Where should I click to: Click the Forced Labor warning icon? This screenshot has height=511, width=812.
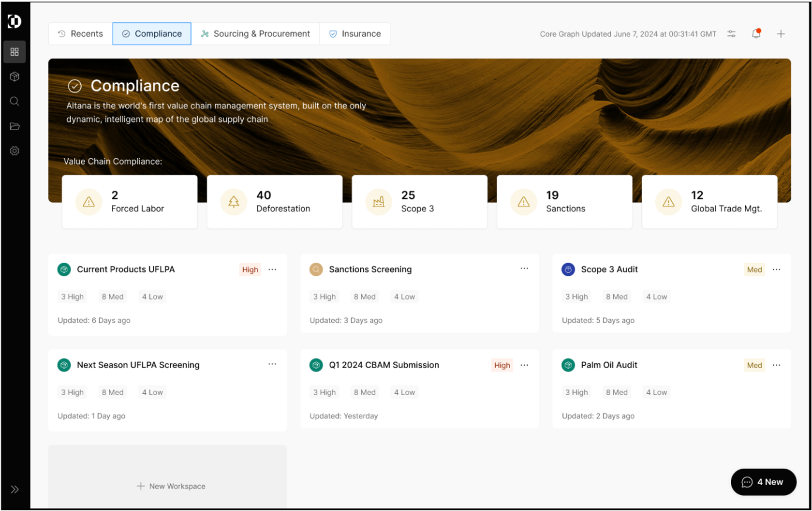pos(89,202)
